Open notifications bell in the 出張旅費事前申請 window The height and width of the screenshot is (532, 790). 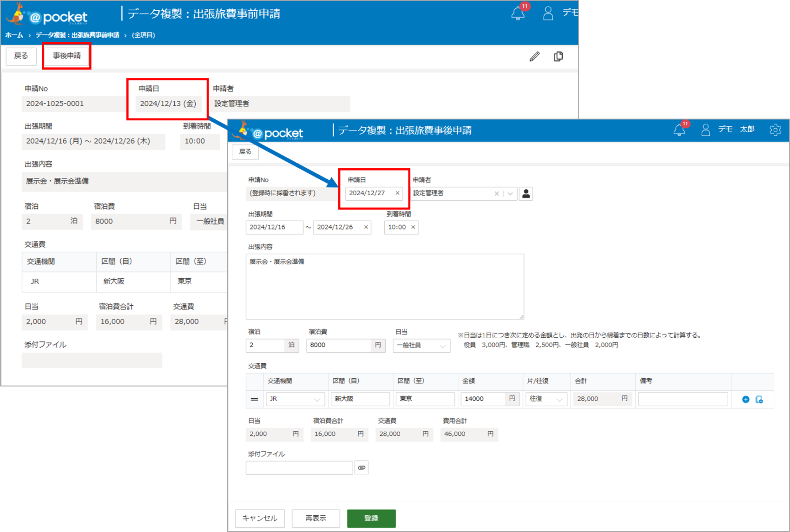(518, 13)
